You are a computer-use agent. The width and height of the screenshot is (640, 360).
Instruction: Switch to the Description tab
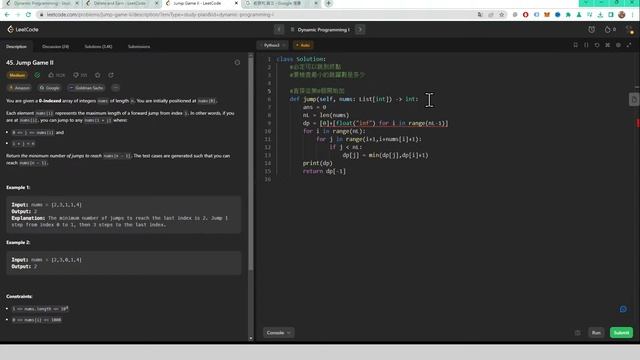pos(16,47)
